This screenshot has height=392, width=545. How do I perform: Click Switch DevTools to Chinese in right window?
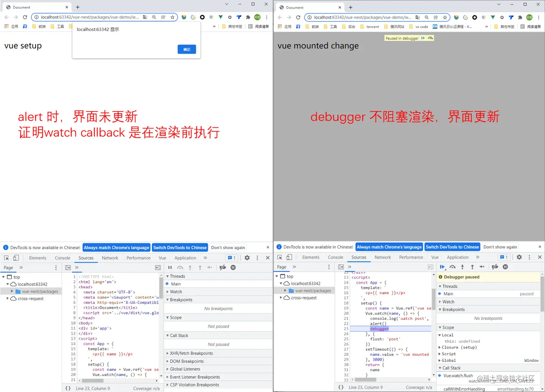coord(452,247)
